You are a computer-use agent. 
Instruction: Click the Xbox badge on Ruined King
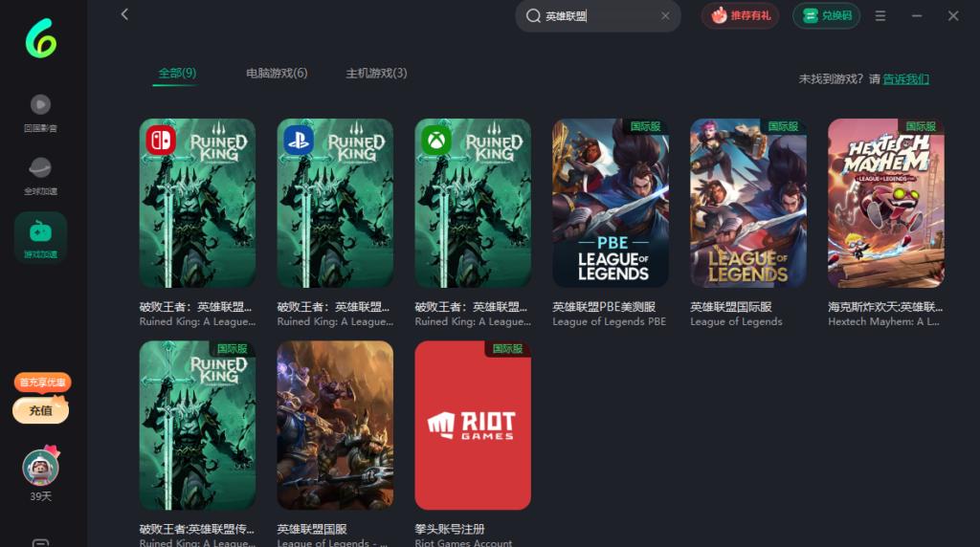(436, 140)
